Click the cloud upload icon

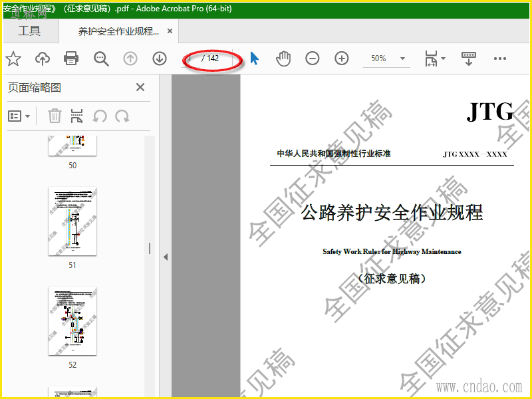pos(43,59)
